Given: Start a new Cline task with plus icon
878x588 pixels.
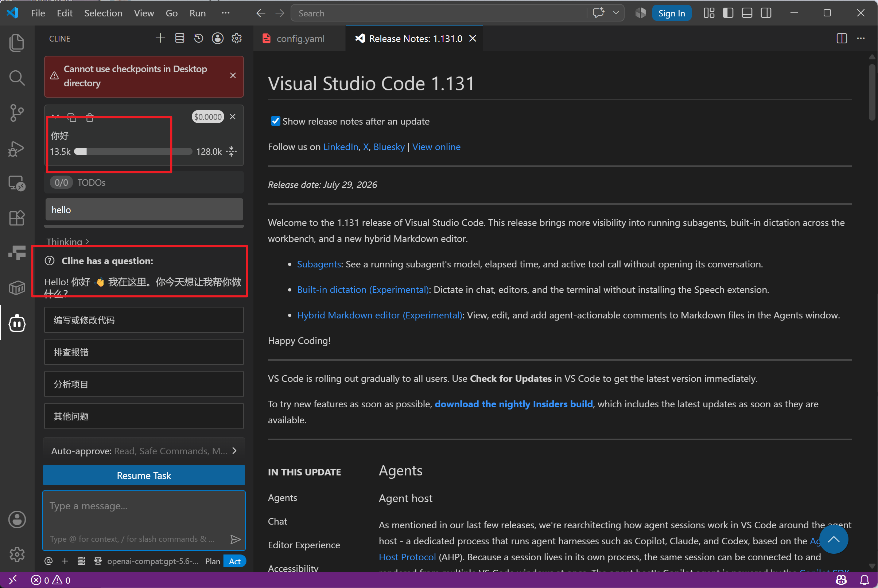Looking at the screenshot, I should (x=160, y=38).
